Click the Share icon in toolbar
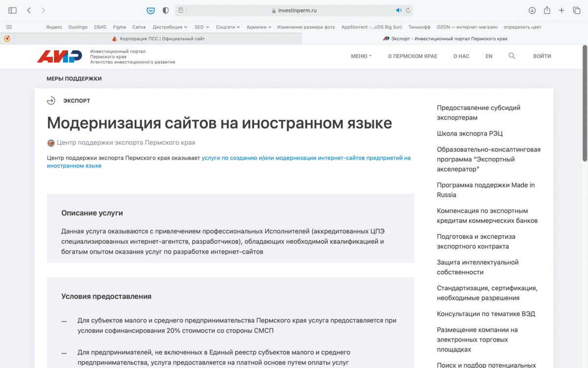 [547, 10]
